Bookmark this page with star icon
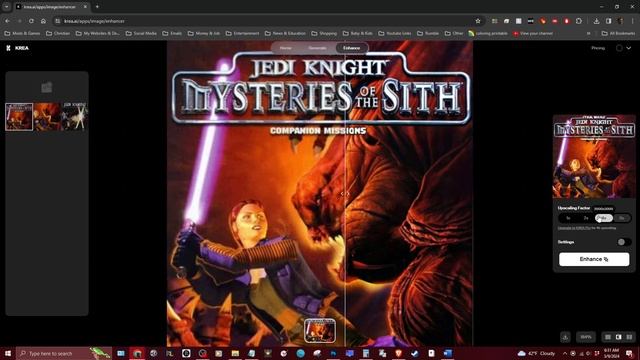This screenshot has height=360, width=640. pyautogui.click(x=478, y=21)
